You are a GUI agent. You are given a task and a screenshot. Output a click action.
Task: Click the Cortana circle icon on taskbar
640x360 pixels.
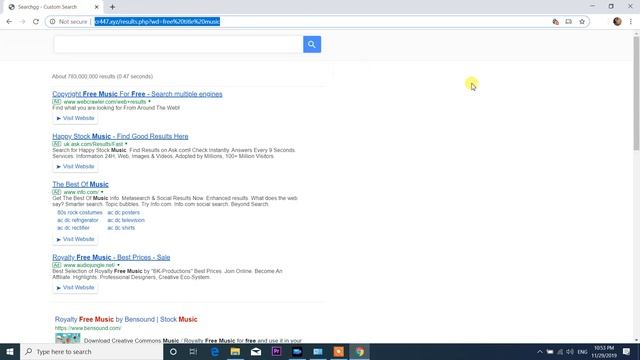[x=173, y=351]
